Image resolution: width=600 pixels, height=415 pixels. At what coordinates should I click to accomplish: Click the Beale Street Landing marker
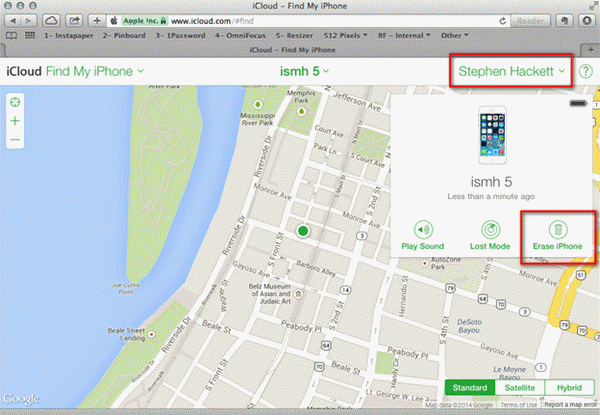coord(152,335)
